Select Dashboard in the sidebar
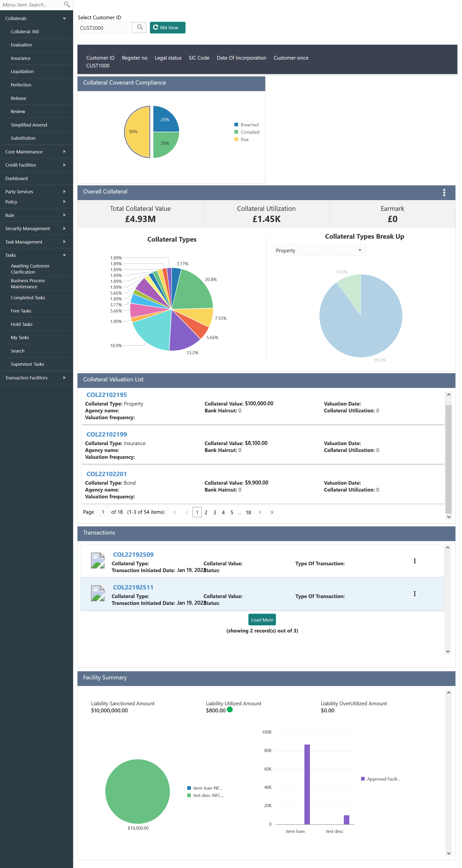This screenshot has height=868, width=462. (16, 178)
